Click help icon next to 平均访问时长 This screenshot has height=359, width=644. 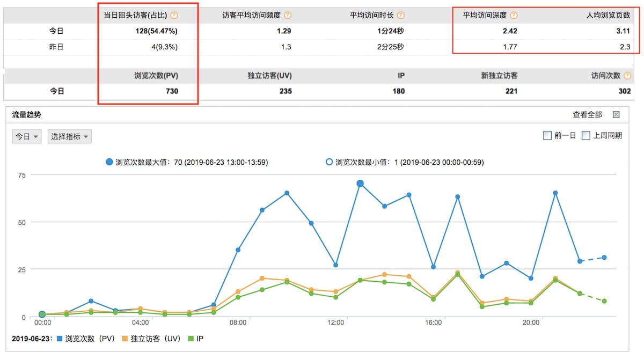pos(401,16)
